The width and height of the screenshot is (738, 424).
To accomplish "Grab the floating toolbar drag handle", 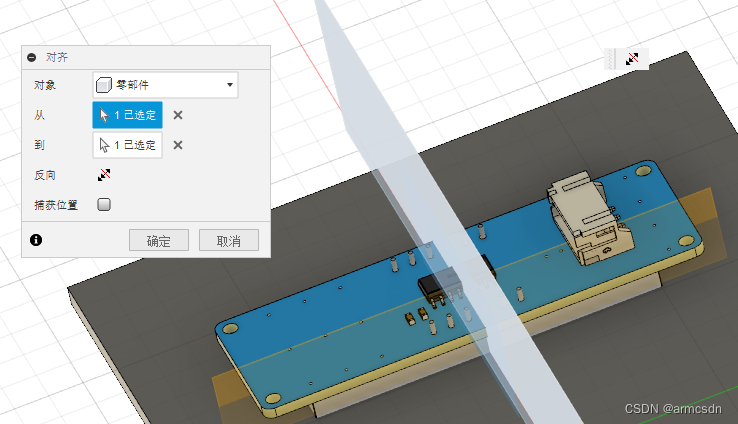I will pyautogui.click(x=610, y=59).
